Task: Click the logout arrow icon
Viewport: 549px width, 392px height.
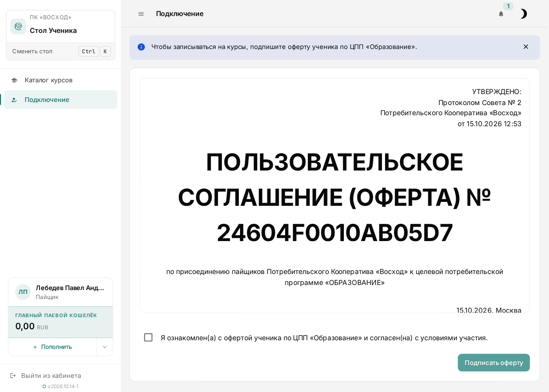Action: [x=13, y=376]
